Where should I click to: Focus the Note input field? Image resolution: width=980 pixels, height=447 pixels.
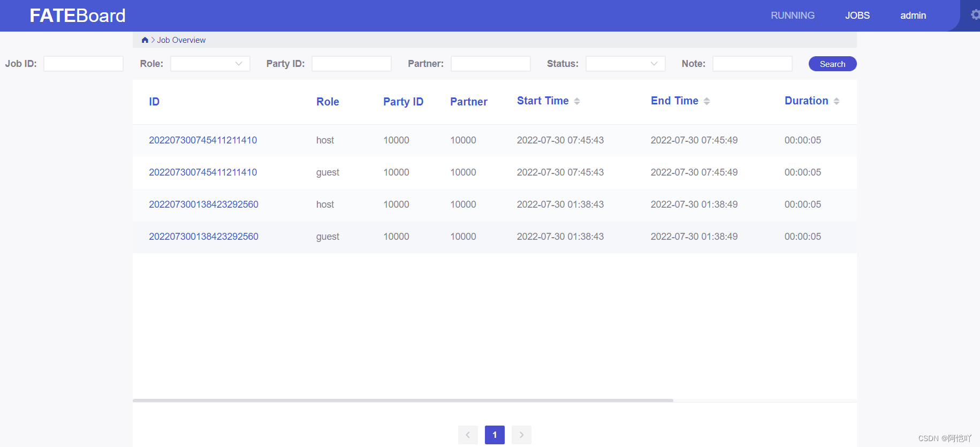pos(753,64)
